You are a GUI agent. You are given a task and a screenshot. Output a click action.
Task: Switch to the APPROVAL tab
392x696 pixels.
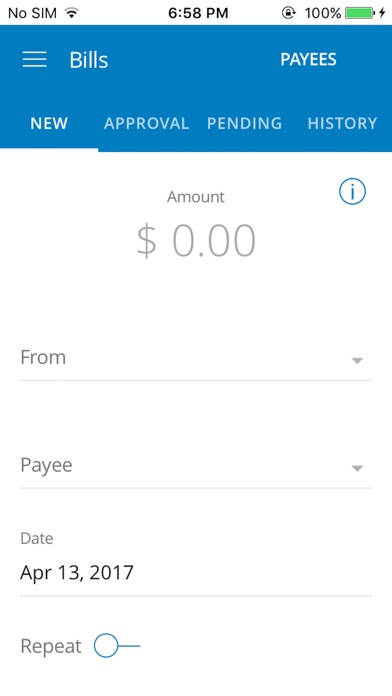[147, 123]
